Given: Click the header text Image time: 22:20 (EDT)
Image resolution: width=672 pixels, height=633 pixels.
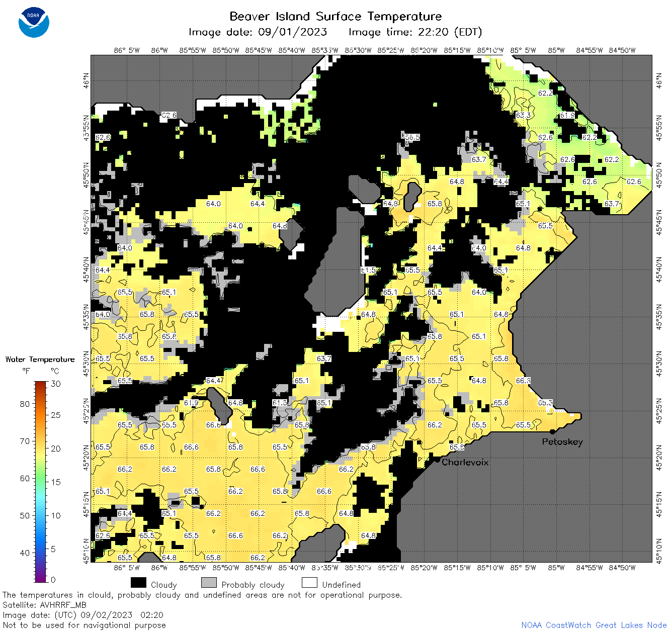Looking at the screenshot, I should coord(415,32).
